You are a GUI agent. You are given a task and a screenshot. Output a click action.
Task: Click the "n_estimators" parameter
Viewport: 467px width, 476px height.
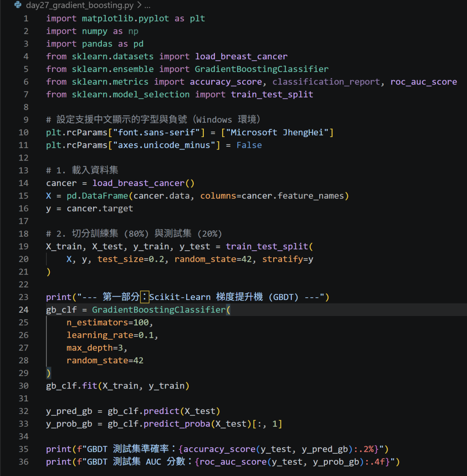click(x=97, y=322)
